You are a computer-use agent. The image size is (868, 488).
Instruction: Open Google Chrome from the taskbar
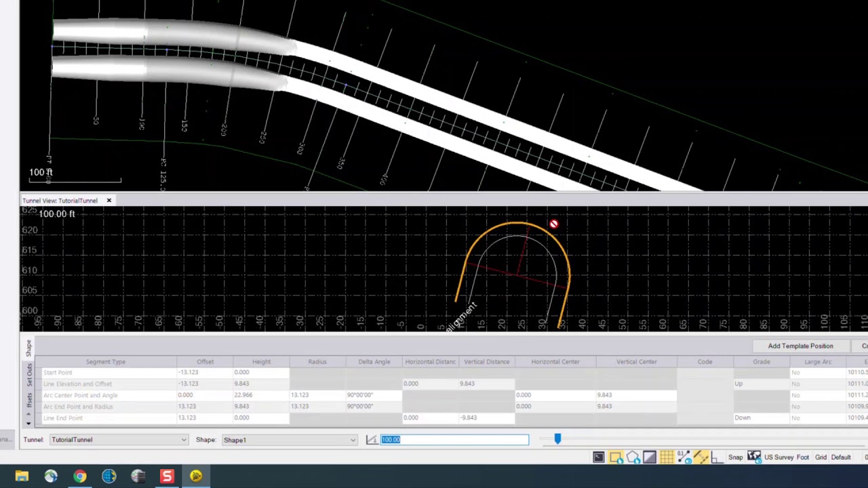tap(80, 476)
